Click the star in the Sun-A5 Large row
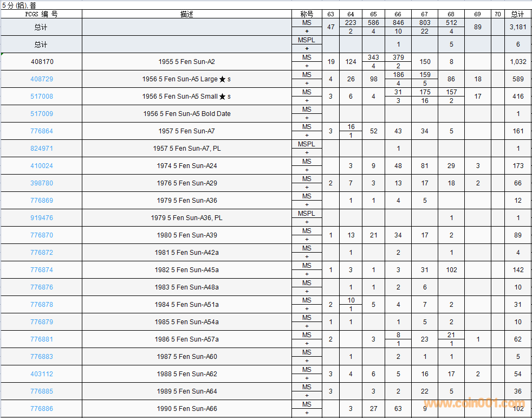Viewport: 532px width, 418px height. [222, 80]
